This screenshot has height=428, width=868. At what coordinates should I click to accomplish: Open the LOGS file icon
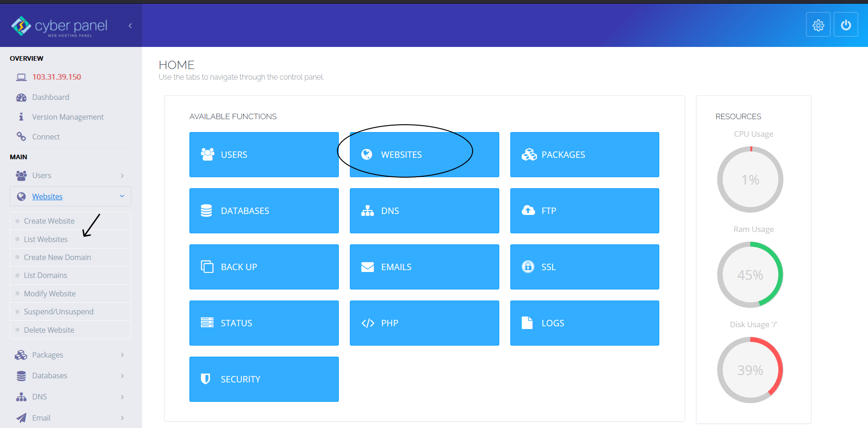527,323
